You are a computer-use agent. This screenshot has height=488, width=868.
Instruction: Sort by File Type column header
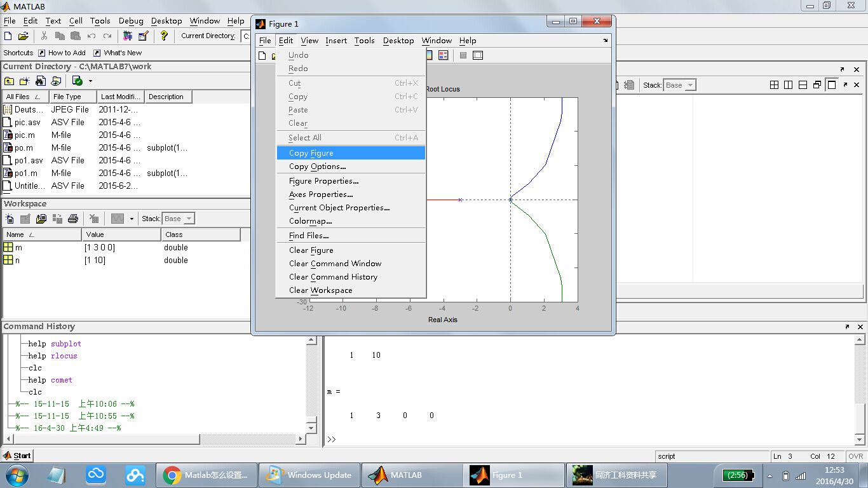73,97
